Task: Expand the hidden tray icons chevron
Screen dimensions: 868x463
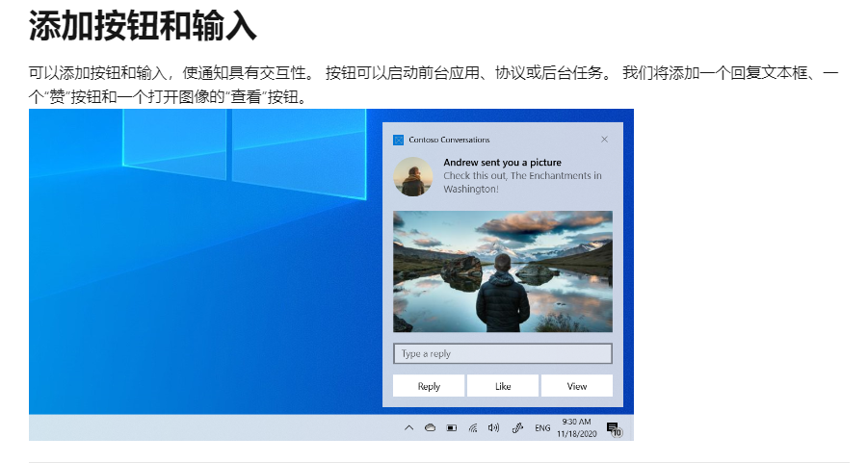Action: click(408, 427)
